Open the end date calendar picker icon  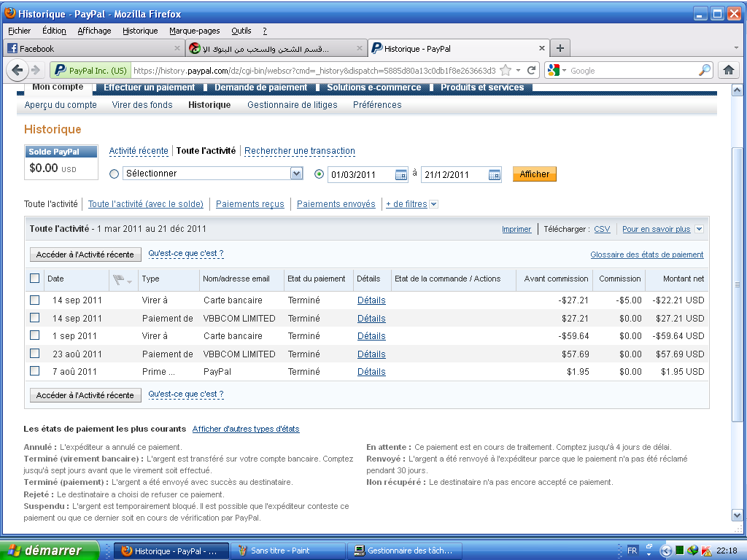495,175
